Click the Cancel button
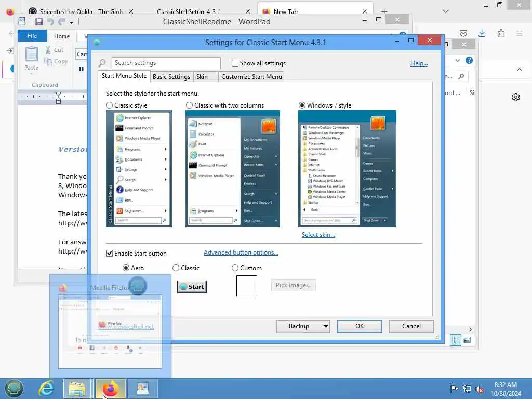The height and width of the screenshot is (399, 532). 411,326
